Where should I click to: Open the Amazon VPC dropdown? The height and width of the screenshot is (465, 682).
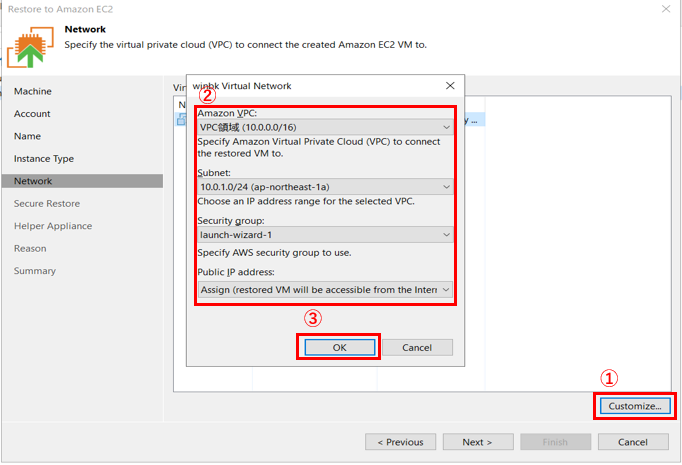(325, 127)
